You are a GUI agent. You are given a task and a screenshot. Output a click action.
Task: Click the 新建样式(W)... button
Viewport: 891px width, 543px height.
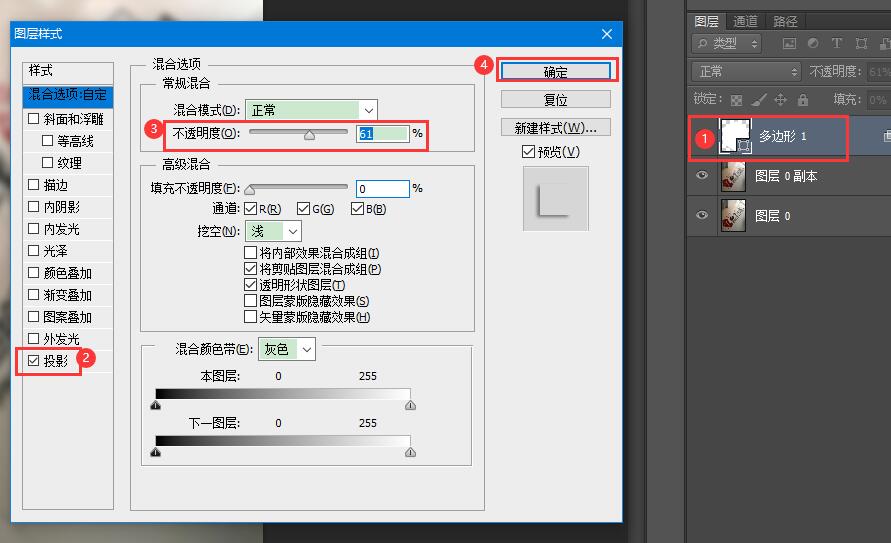click(x=556, y=128)
